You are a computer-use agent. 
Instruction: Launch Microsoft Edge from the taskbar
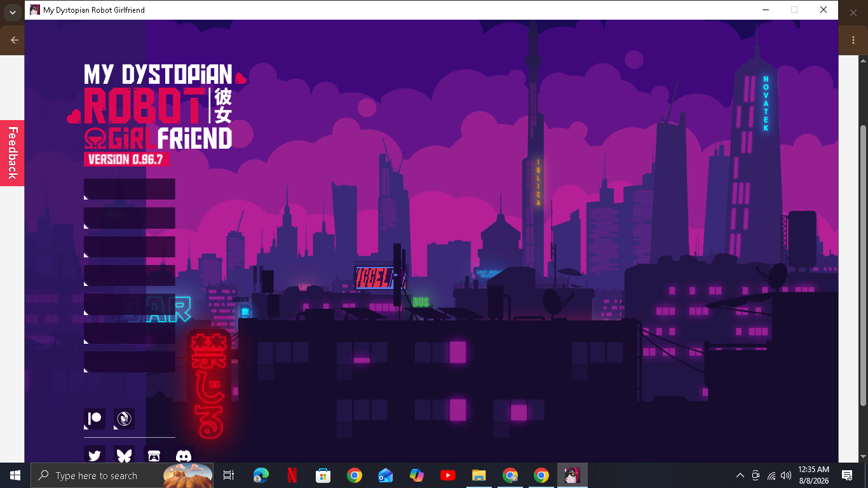tap(261, 475)
